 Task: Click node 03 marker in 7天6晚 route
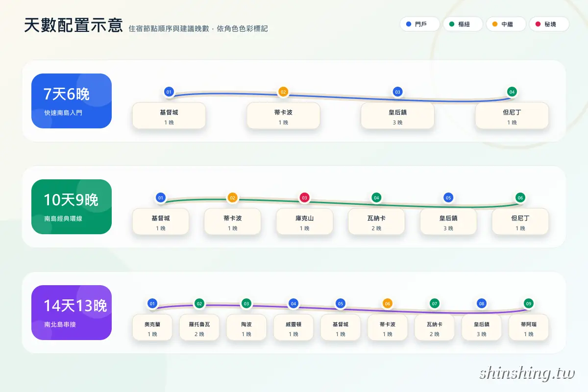tap(397, 92)
